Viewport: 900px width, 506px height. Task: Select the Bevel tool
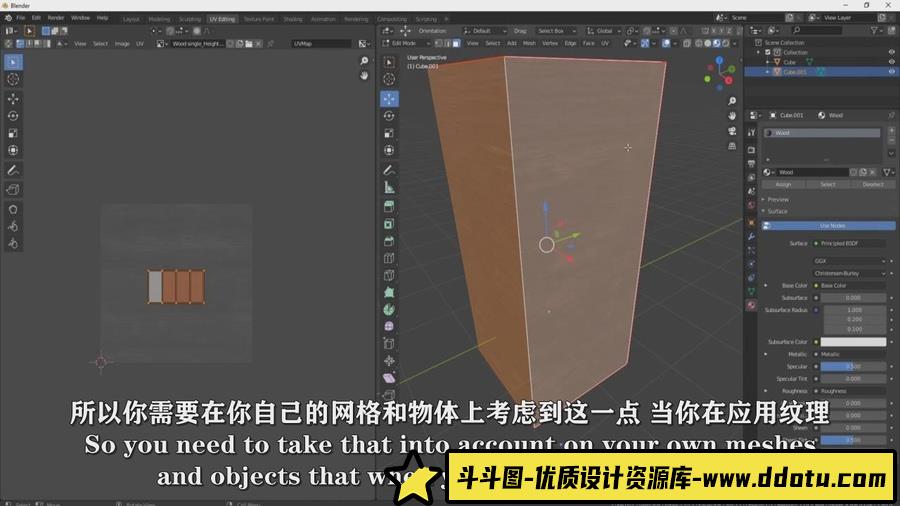[389, 241]
